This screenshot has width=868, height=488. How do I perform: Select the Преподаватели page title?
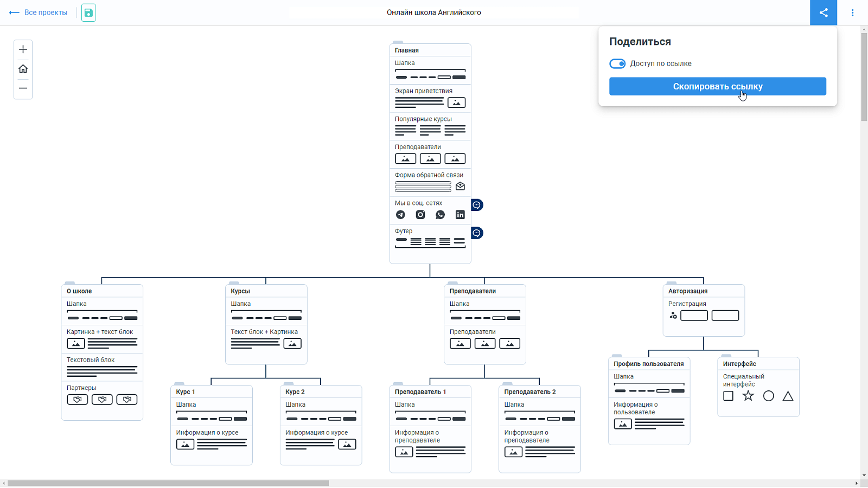473,291
